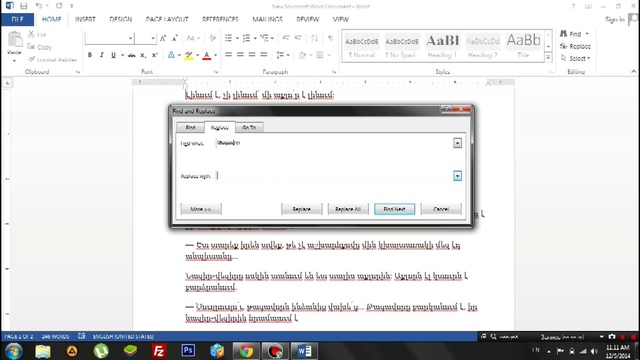Open Find what history dropdown
Viewport: 640px width, 360px height.
(x=457, y=143)
